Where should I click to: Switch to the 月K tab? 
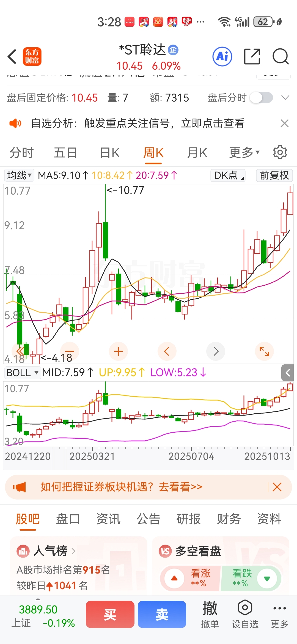pyautogui.click(x=197, y=152)
